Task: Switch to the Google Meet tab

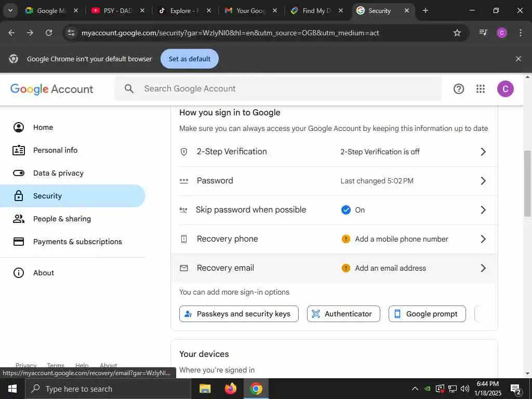Action: [51, 11]
